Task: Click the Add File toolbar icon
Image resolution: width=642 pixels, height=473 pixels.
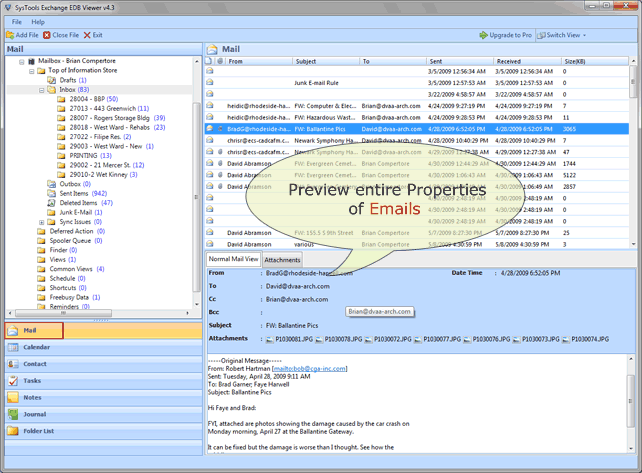Action: pos(10,35)
